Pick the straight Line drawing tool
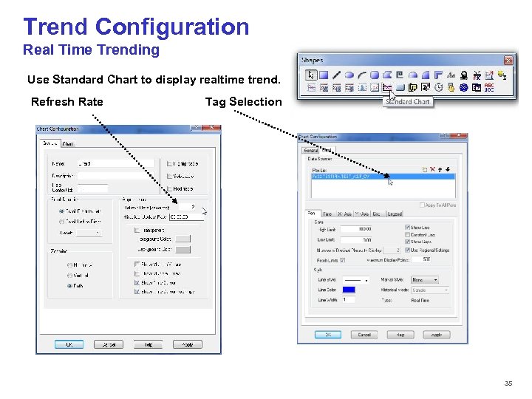The height and width of the screenshot is (399, 532). (x=336, y=75)
